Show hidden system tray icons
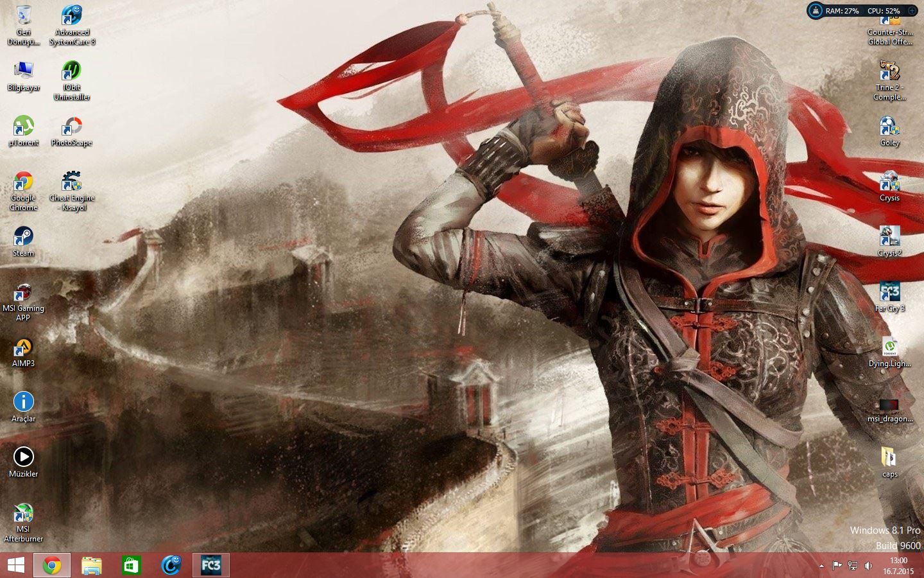The width and height of the screenshot is (924, 578). click(821, 566)
